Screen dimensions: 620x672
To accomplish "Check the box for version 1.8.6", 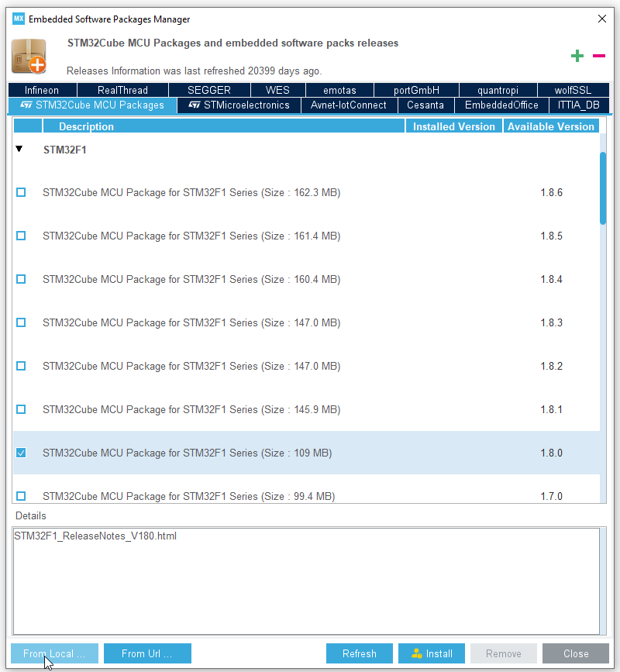I will click(21, 192).
